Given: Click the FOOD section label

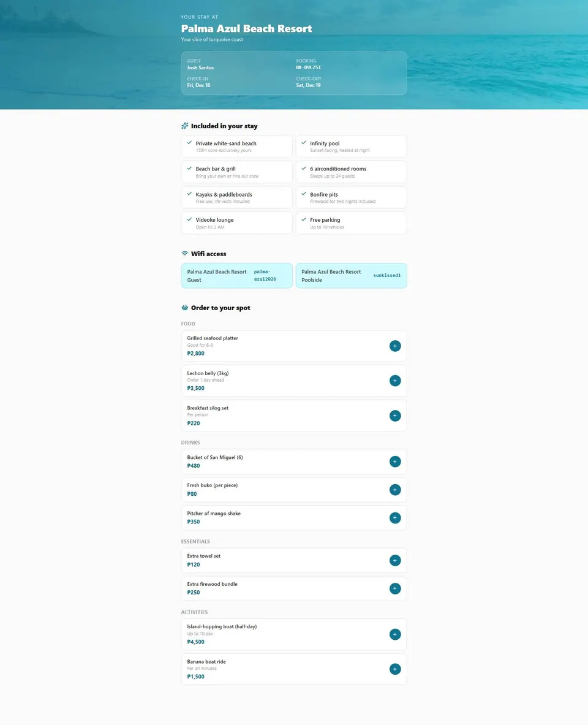Looking at the screenshot, I should point(188,324).
